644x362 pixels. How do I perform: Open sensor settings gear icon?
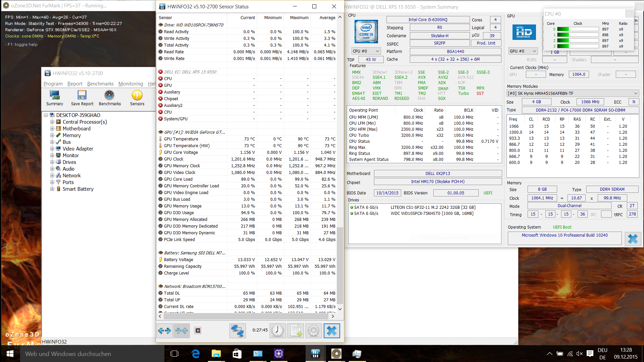(x=313, y=331)
